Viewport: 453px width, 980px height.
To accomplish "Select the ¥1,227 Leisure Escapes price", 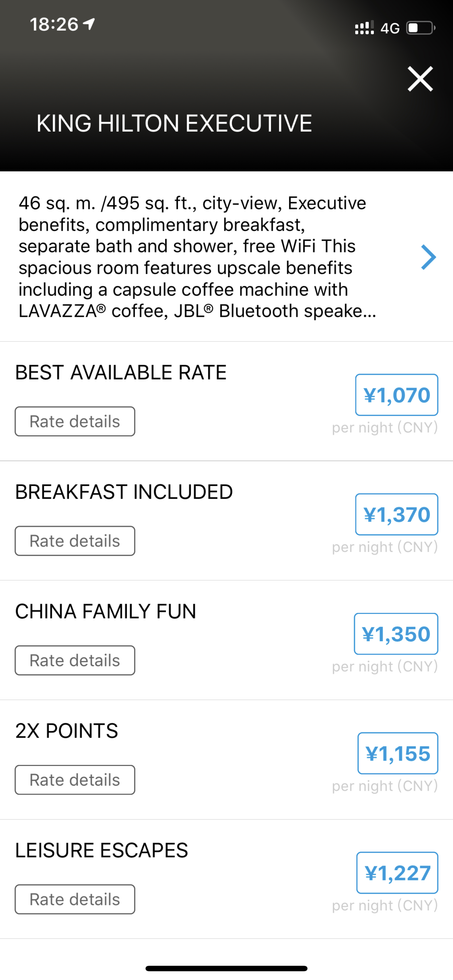I will [x=397, y=873].
